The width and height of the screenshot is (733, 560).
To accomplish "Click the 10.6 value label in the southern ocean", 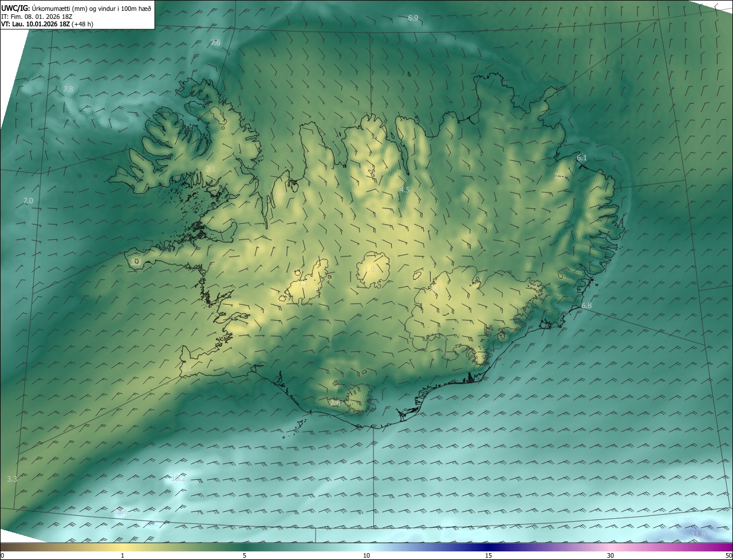I will click(121, 512).
